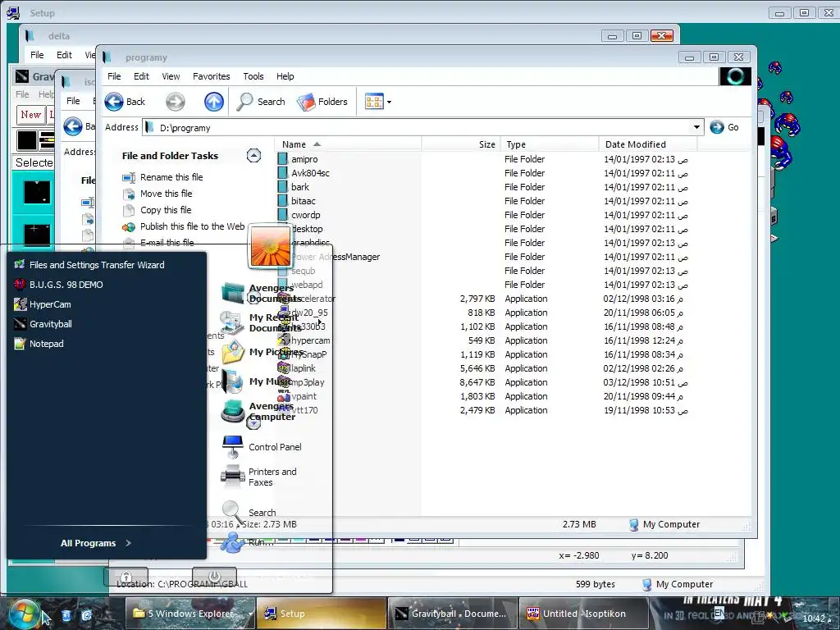Open the 5 Windows Explorer taskbar group
This screenshot has height=630, width=840.
click(191, 614)
